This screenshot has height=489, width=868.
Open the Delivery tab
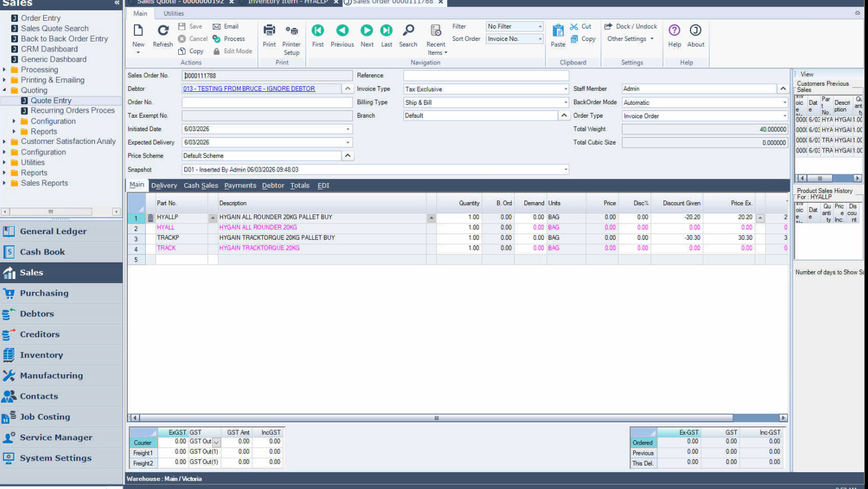(164, 185)
